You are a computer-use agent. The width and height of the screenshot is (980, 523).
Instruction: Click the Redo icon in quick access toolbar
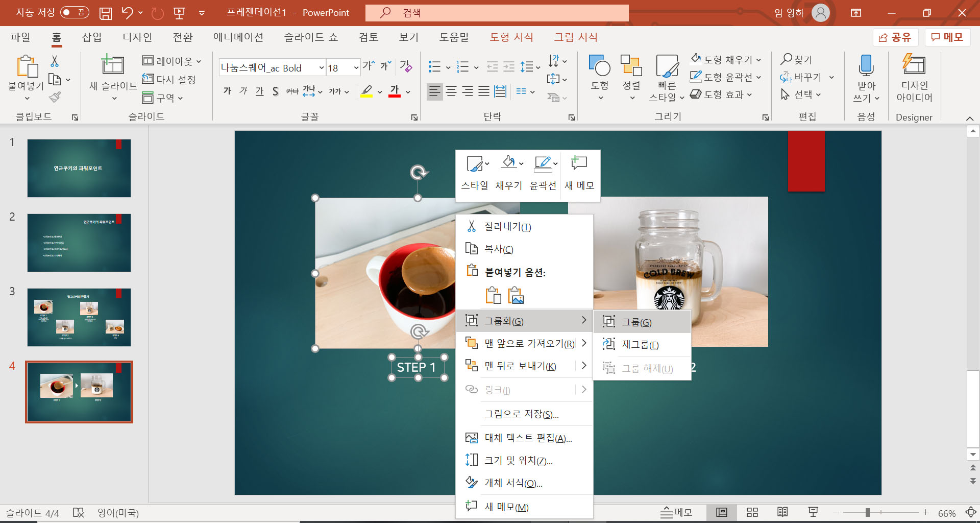[x=158, y=13]
